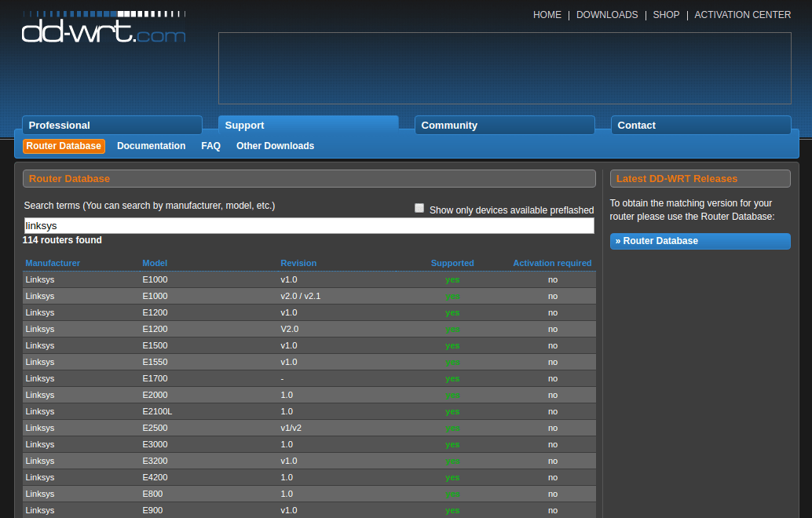The width and height of the screenshot is (812, 518).
Task: Click Linksys in the E4200 row
Action: point(40,478)
